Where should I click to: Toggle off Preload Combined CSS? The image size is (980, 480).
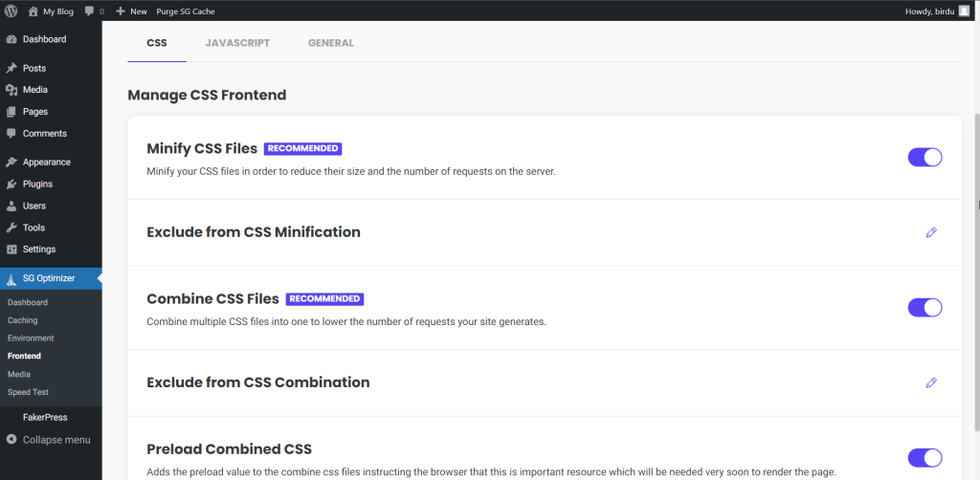[925, 457]
